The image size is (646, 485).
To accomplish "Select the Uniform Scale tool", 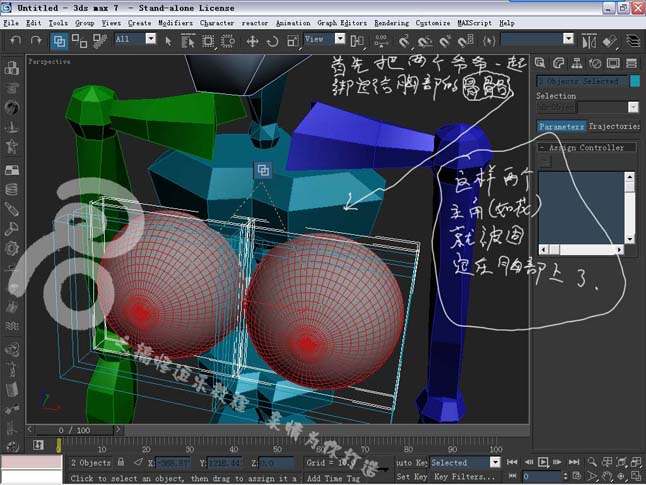I will [293, 41].
